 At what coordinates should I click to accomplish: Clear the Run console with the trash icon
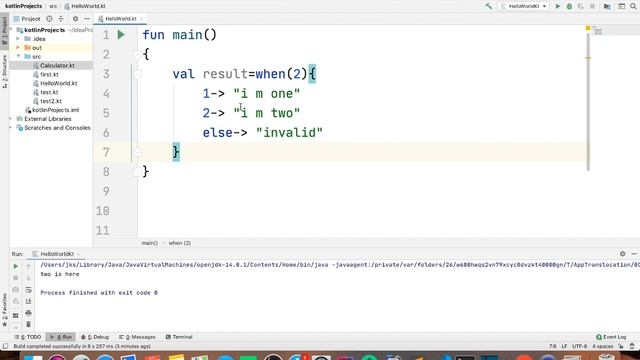click(x=28, y=324)
